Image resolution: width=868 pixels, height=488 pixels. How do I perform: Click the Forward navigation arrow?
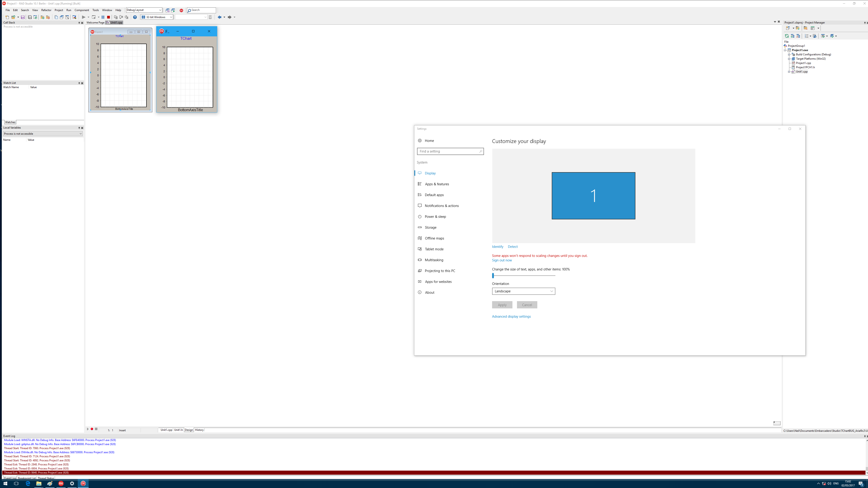(229, 17)
